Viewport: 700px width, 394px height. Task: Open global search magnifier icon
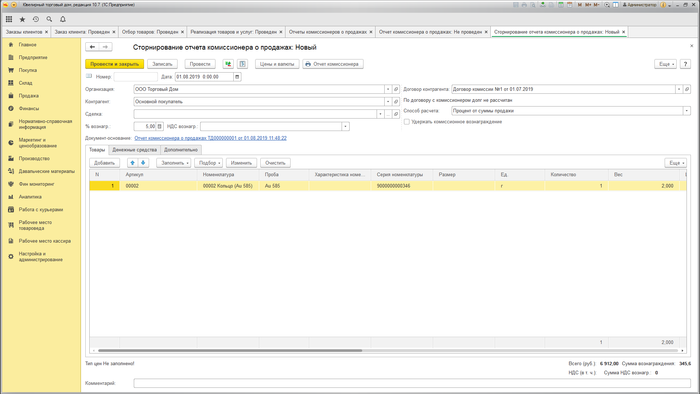coord(49,19)
